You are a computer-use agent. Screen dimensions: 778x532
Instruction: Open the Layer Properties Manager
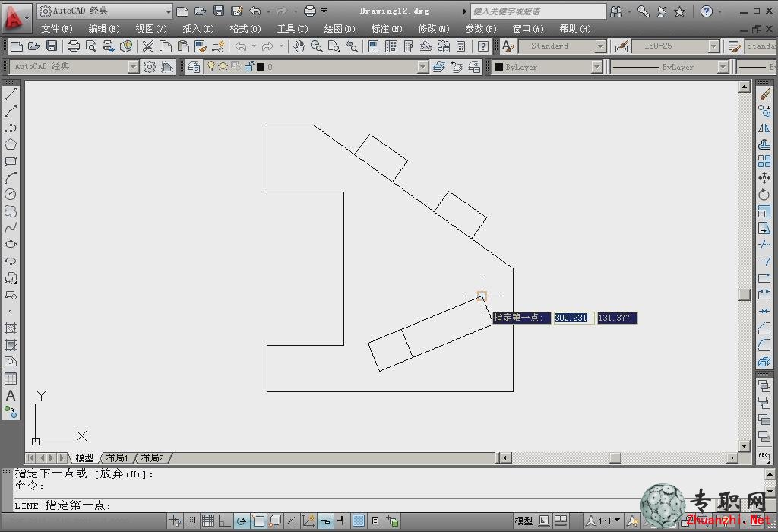194,67
